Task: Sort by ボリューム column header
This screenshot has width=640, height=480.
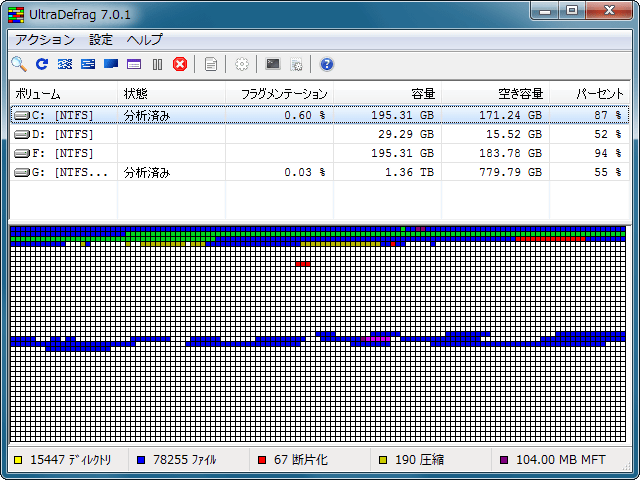Action: [64, 94]
